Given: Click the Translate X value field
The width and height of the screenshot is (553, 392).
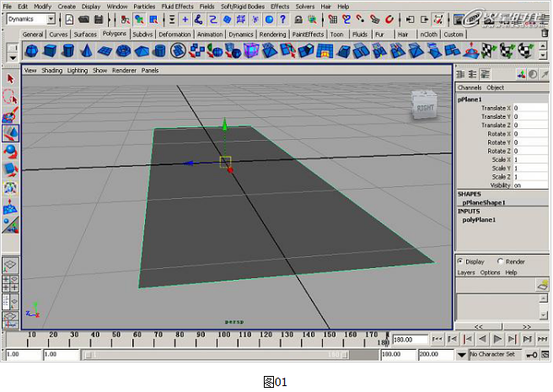Looking at the screenshot, I should (x=530, y=108).
